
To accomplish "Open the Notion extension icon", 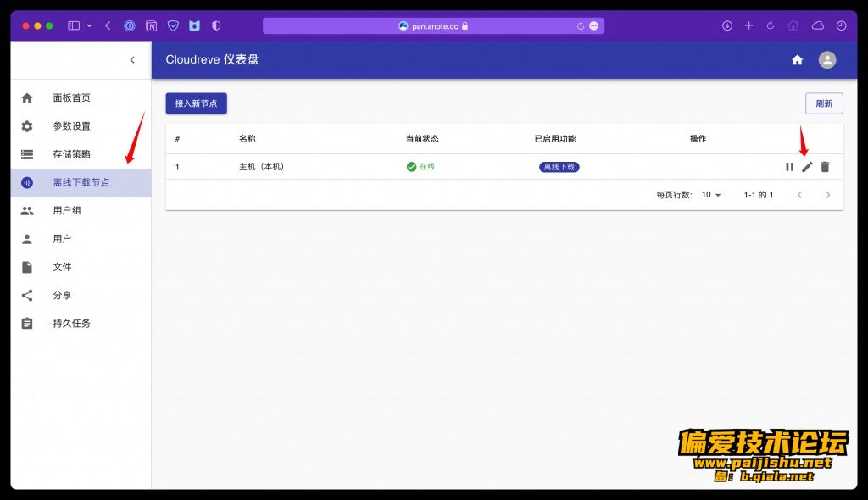I will (151, 26).
